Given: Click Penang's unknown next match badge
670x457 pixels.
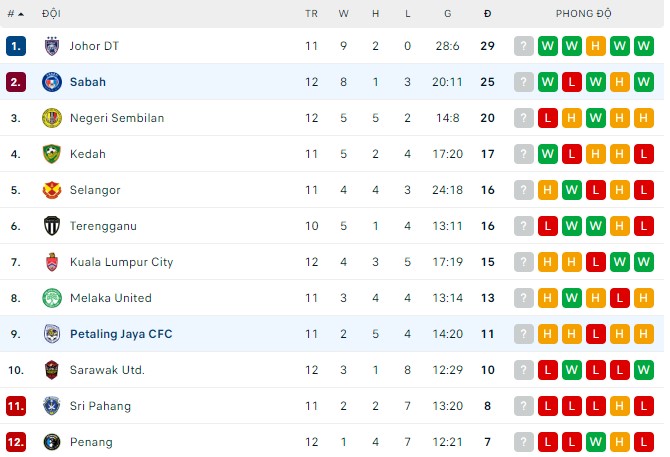Looking at the screenshot, I should coord(524,442).
